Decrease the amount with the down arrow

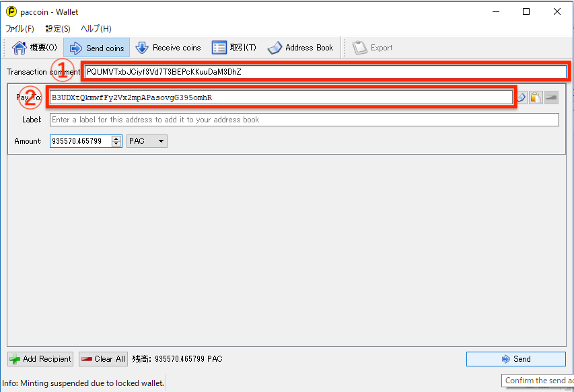coord(116,144)
